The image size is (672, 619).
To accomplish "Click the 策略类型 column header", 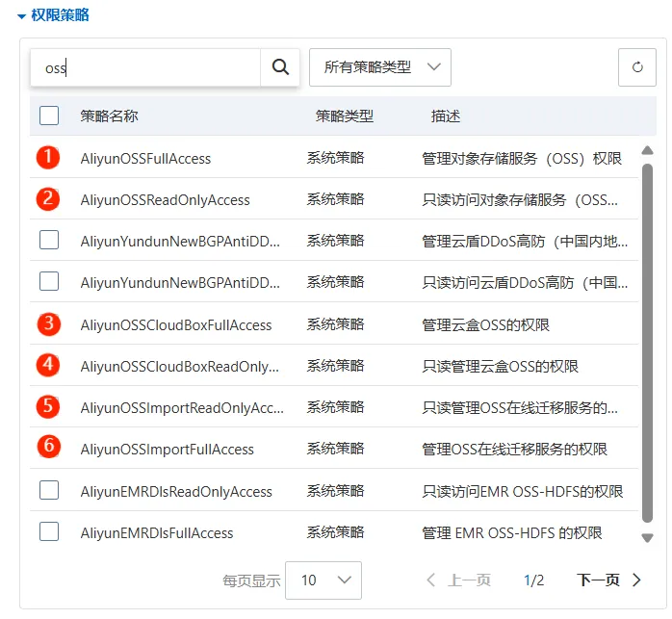I will click(x=344, y=116).
